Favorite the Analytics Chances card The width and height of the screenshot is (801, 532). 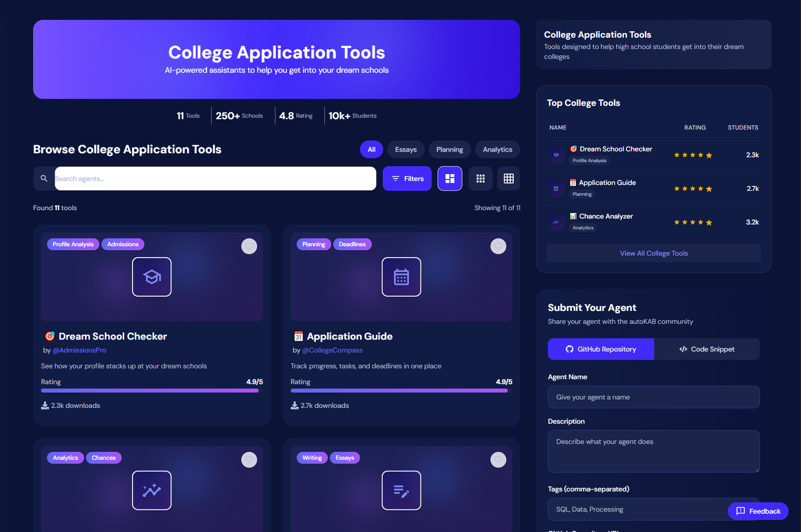pyautogui.click(x=249, y=459)
